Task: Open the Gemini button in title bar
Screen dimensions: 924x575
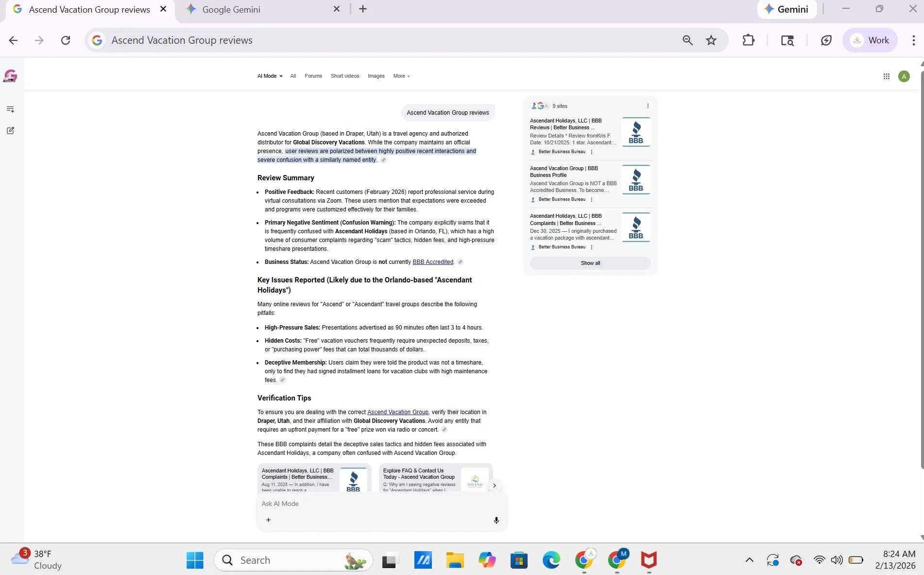Action: (787, 9)
